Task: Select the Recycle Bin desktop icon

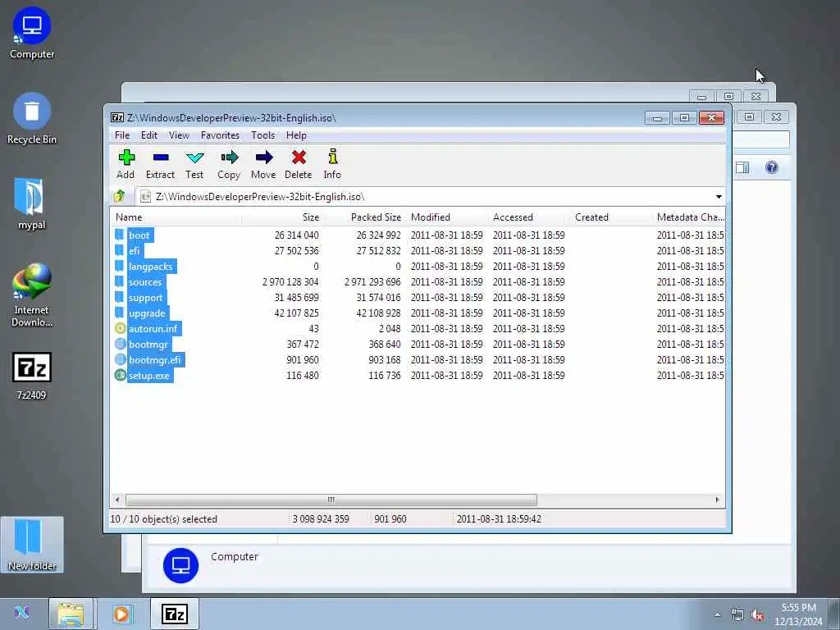Action: (x=32, y=119)
